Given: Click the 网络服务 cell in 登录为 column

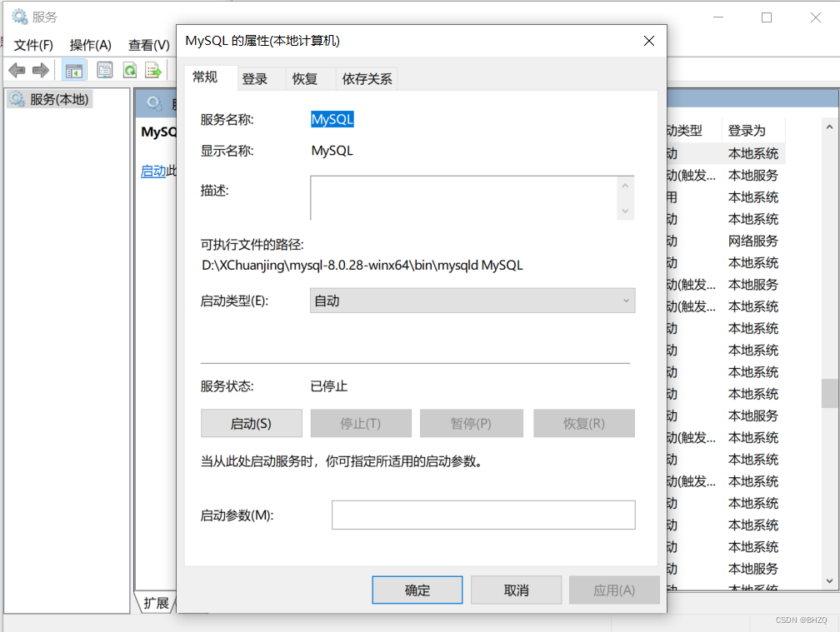Looking at the screenshot, I should point(752,241).
